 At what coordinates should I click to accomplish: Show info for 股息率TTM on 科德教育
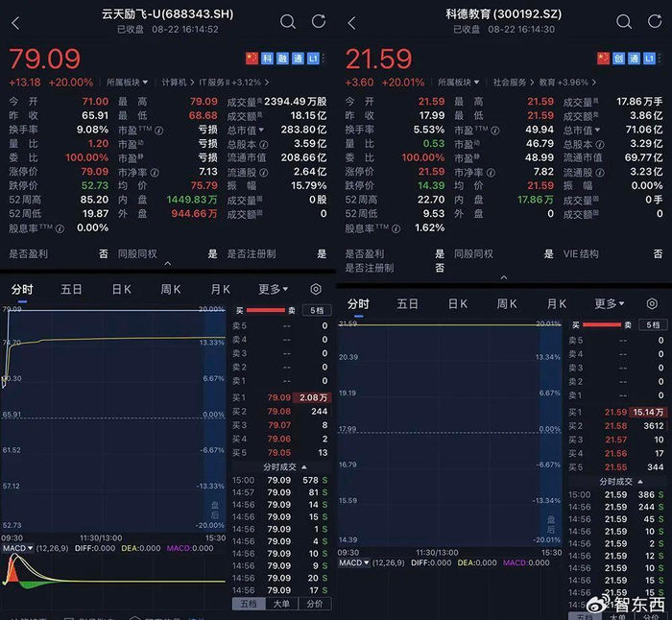(x=396, y=228)
